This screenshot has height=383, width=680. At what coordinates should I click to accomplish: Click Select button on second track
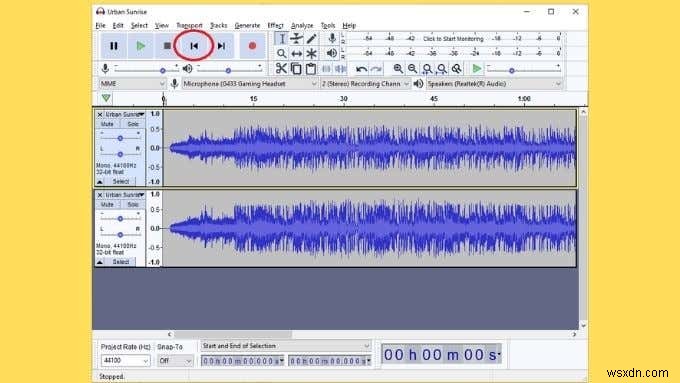click(121, 262)
